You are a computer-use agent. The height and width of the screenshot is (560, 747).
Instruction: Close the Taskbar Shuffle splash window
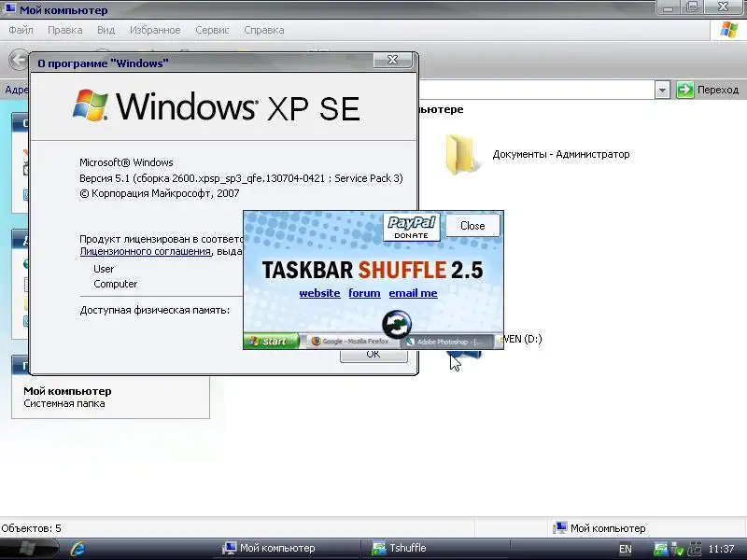[472, 226]
